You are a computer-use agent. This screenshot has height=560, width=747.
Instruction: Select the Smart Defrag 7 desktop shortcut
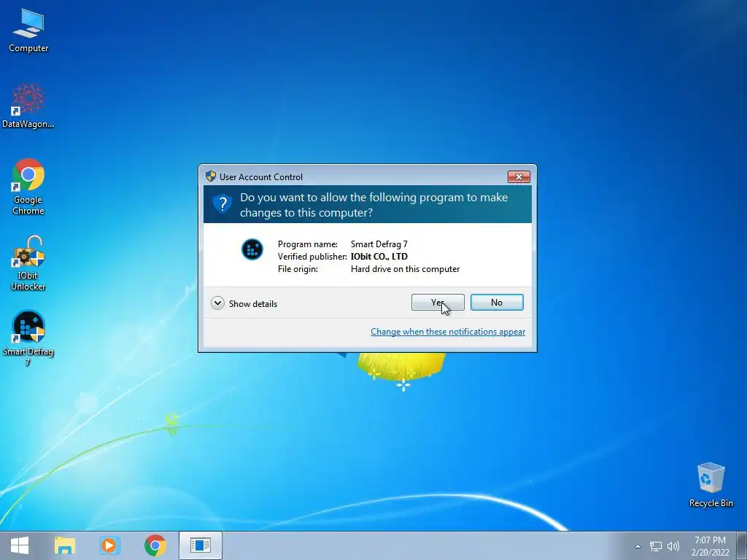[28, 338]
